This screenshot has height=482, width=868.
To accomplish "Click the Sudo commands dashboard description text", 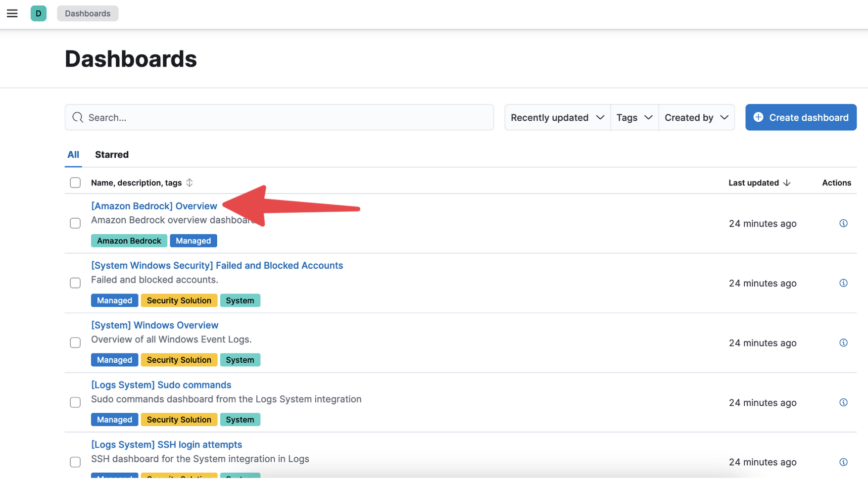I will click(226, 399).
